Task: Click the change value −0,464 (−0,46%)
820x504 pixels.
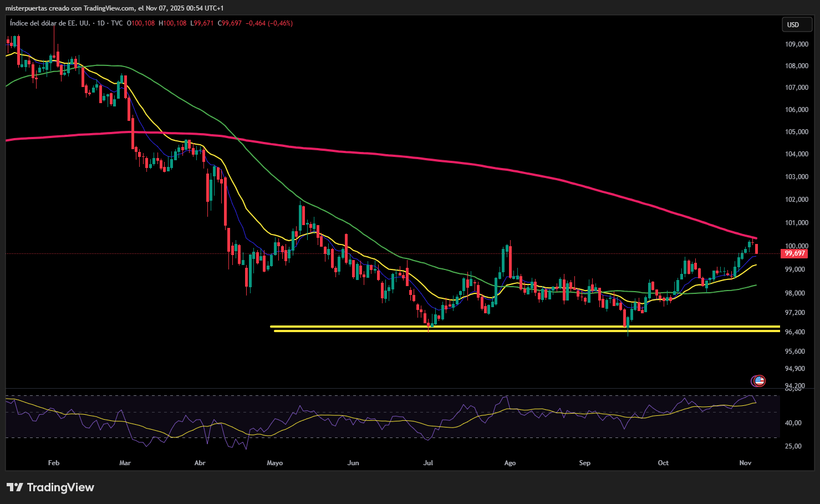Action: 269,23
